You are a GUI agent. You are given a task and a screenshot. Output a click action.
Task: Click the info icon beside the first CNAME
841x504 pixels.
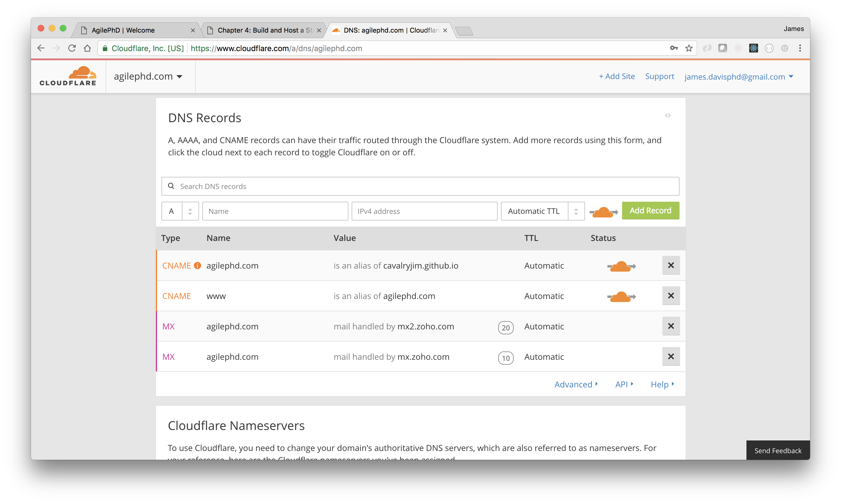(x=197, y=266)
